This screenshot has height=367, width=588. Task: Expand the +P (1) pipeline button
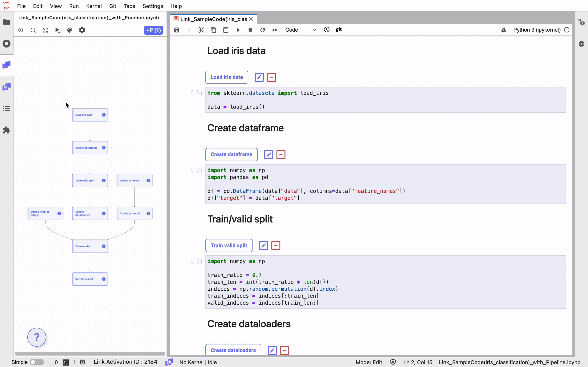[153, 30]
